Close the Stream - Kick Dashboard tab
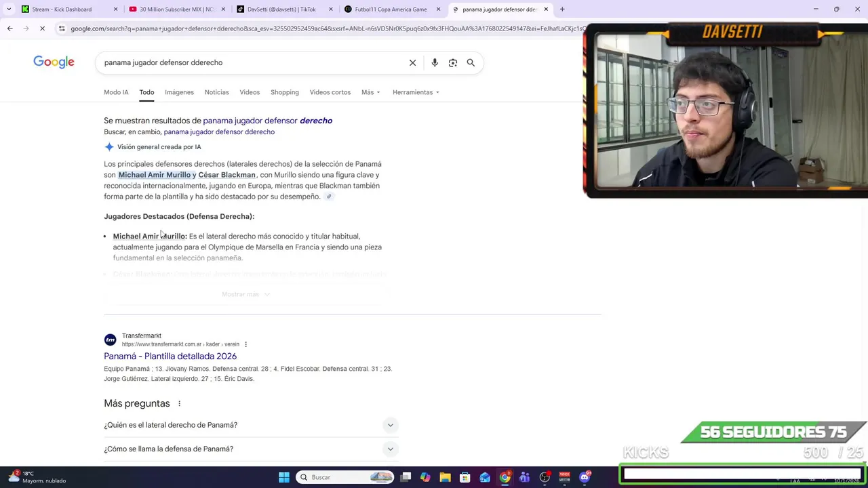868x488 pixels. click(115, 9)
